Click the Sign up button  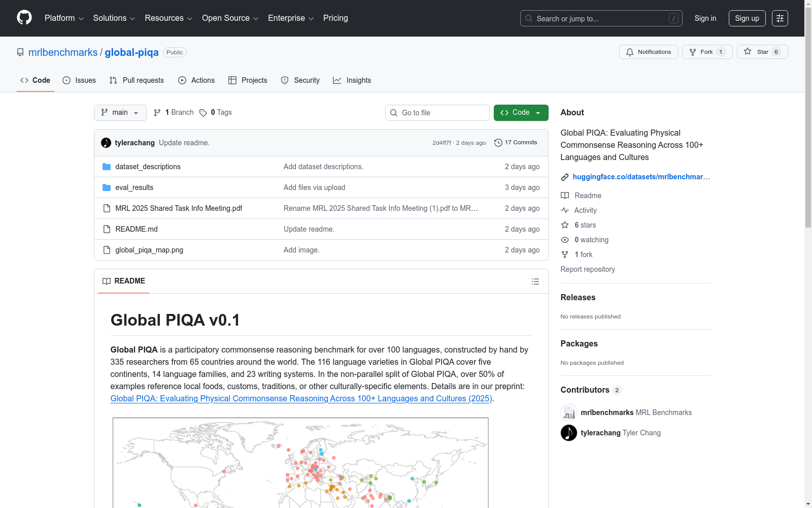coord(747,18)
